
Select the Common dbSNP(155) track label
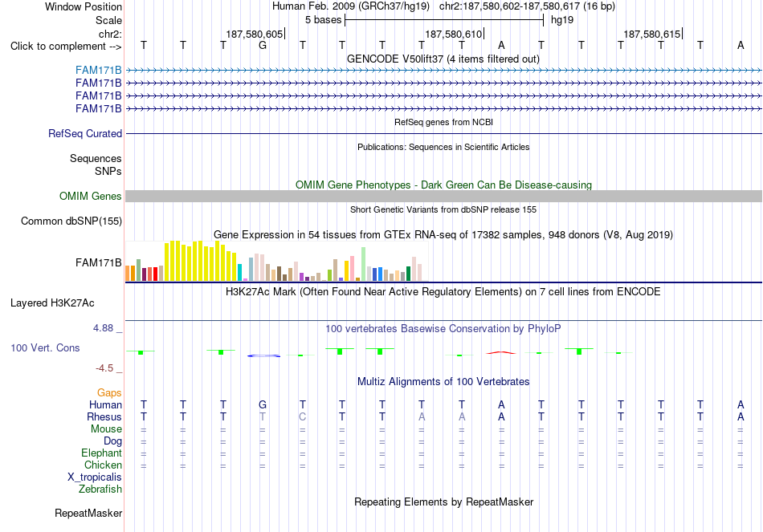71,221
